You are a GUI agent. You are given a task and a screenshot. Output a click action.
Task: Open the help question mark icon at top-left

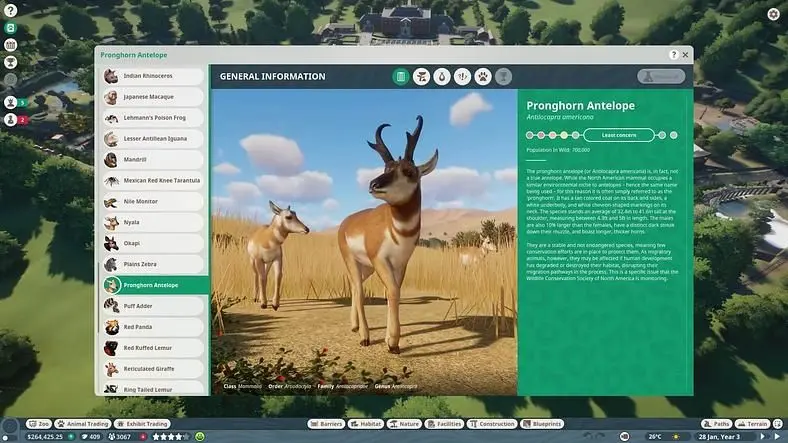click(x=10, y=10)
